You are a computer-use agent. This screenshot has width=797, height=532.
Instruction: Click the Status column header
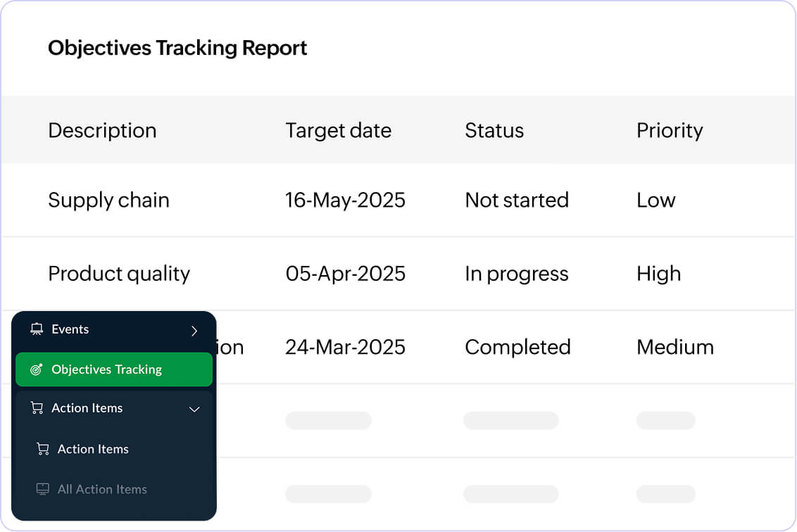[x=494, y=130]
